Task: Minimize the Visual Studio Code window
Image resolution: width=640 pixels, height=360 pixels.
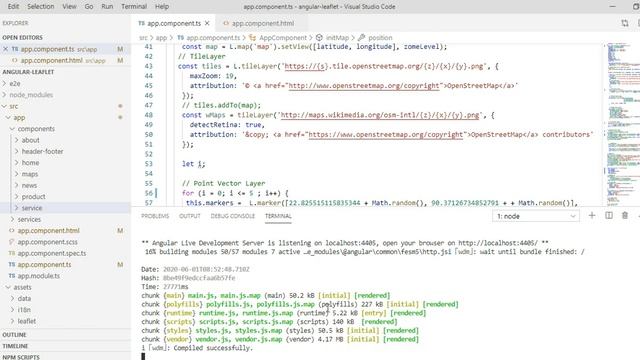Action: coord(612,7)
